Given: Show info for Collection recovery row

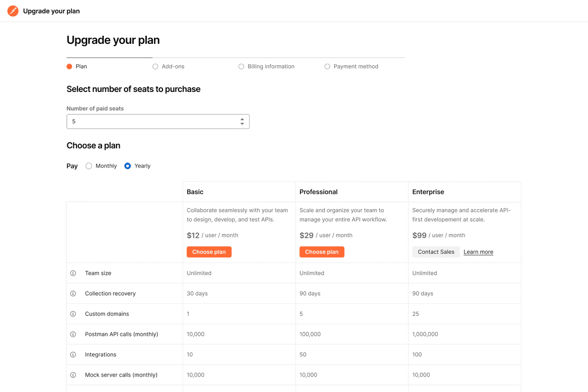Looking at the screenshot, I should (73, 294).
